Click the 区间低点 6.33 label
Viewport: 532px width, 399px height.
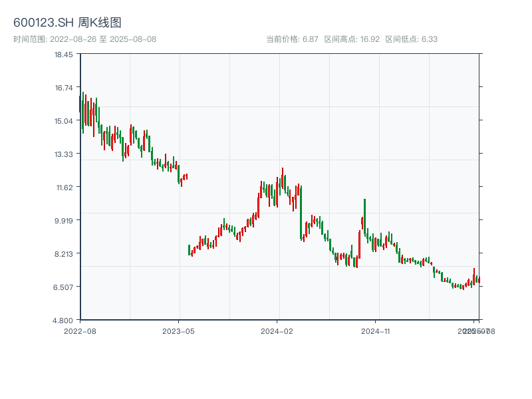[x=411, y=39]
